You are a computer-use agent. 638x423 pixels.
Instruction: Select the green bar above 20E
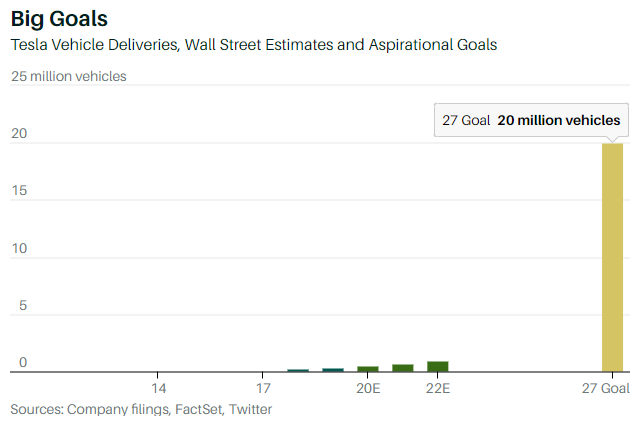pyautogui.click(x=368, y=368)
